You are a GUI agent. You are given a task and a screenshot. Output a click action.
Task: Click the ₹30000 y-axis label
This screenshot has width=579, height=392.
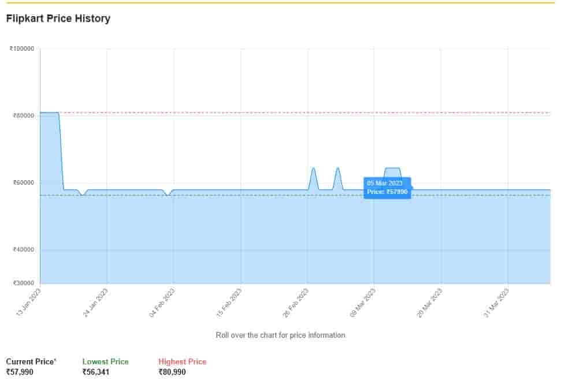(x=24, y=283)
